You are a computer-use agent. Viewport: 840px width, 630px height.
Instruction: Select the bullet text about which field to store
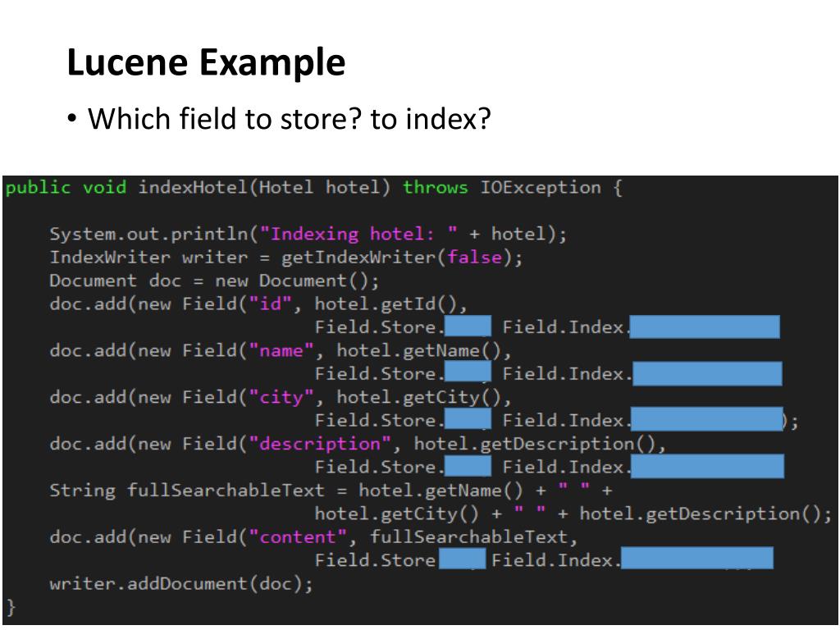[x=290, y=119]
